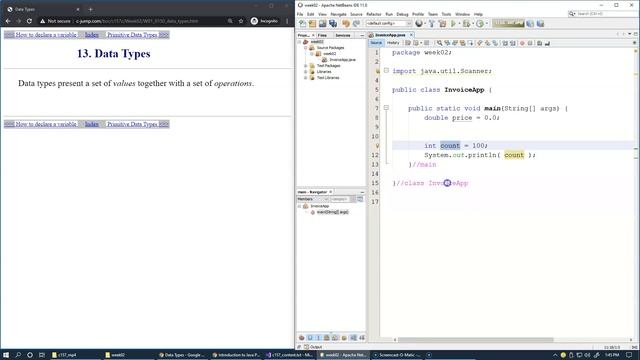Image resolution: width=640 pixels, height=360 pixels.
Task: Close the InvoiceApp.java editor tab
Action: pos(411,35)
